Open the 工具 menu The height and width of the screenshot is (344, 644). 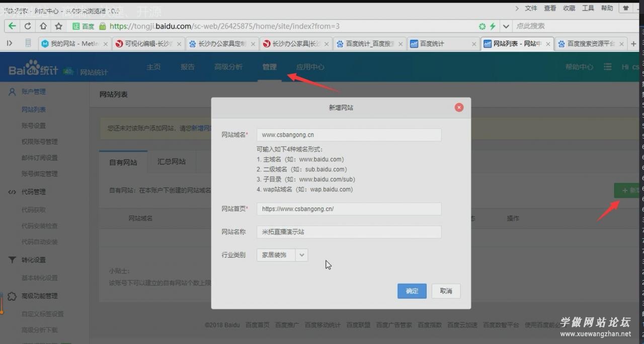point(588,8)
